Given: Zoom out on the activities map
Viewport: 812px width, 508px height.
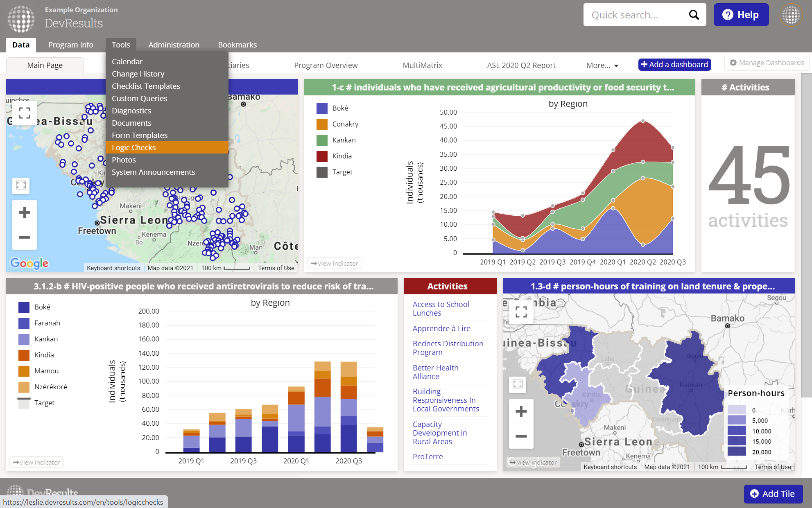Looking at the screenshot, I should (25, 237).
